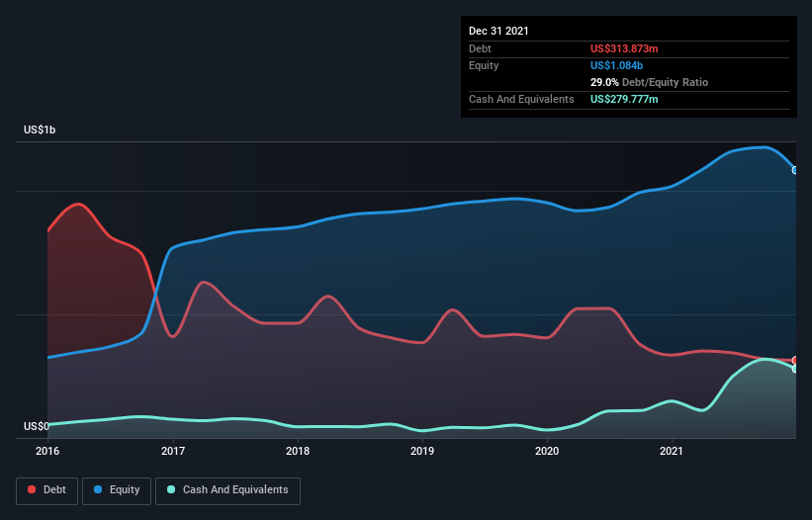Image resolution: width=812 pixels, height=520 pixels.
Task: Click the teal Cash endpoint marker
Action: pos(795,369)
